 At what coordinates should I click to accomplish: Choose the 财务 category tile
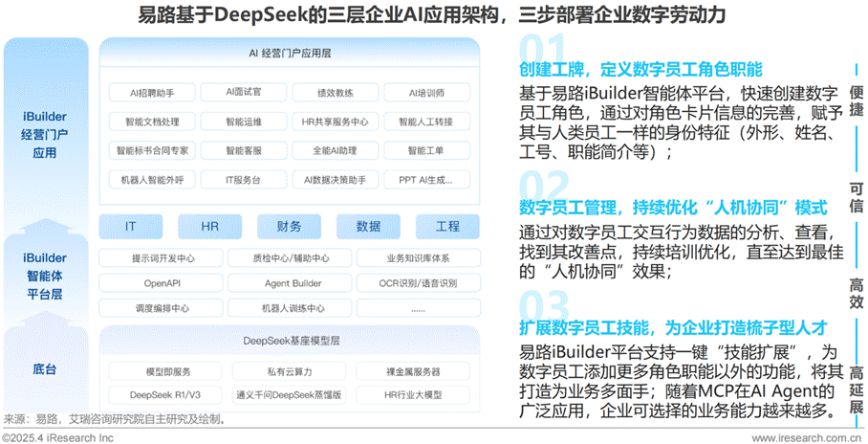(289, 226)
